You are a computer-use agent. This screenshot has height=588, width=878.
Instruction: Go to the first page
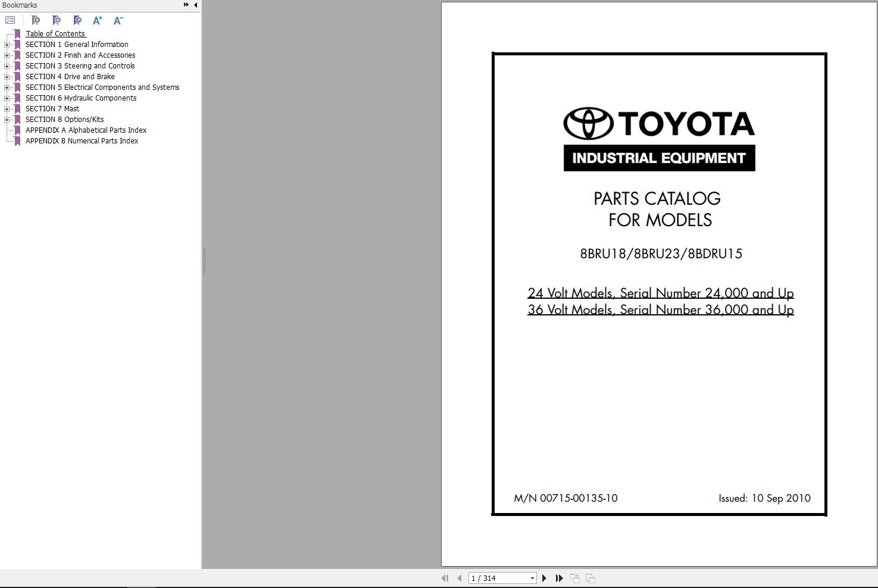[x=445, y=578]
